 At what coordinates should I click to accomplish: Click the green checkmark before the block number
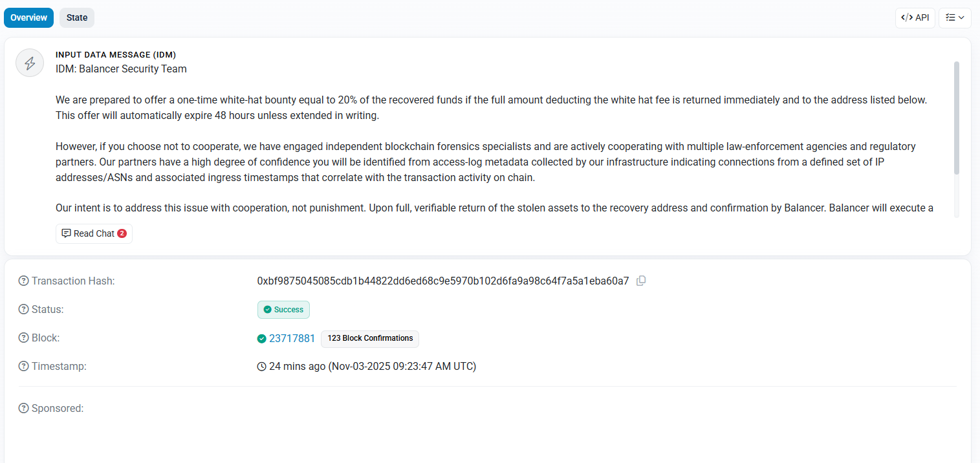(x=261, y=338)
